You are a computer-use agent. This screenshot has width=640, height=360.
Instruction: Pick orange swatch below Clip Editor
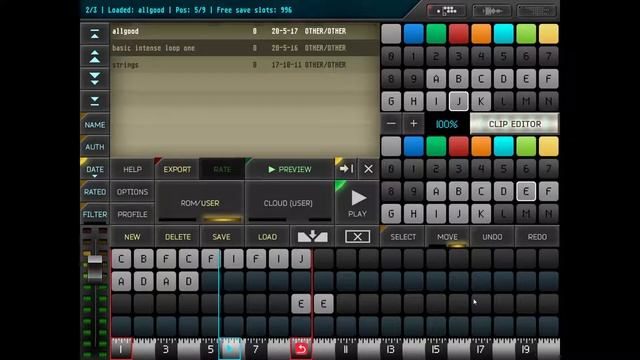(481, 147)
